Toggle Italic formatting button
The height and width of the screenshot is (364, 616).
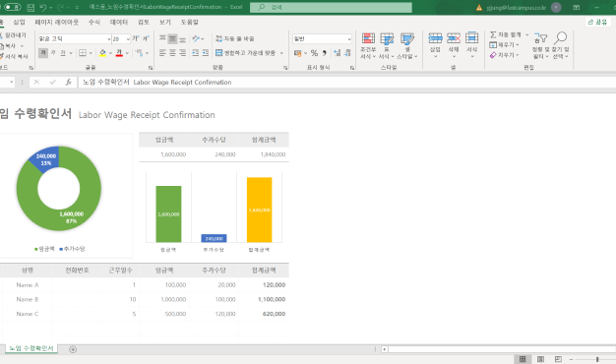click(x=53, y=52)
